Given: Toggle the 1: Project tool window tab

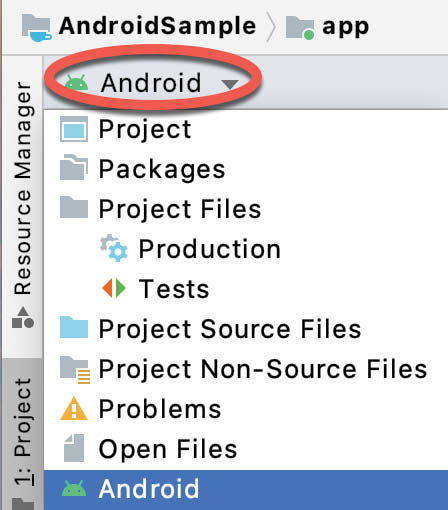Looking at the screenshot, I should pyautogui.click(x=23, y=433).
